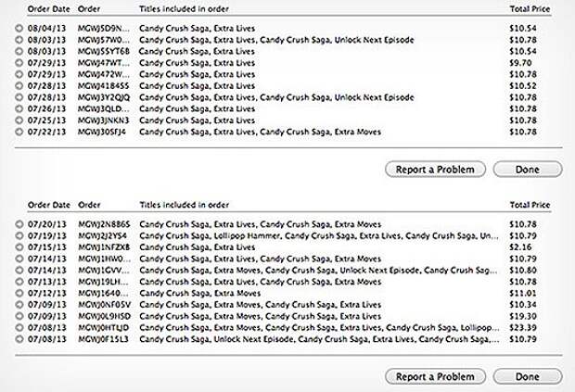Select the $9.70 total price
The image size is (575, 392).
click(520, 63)
